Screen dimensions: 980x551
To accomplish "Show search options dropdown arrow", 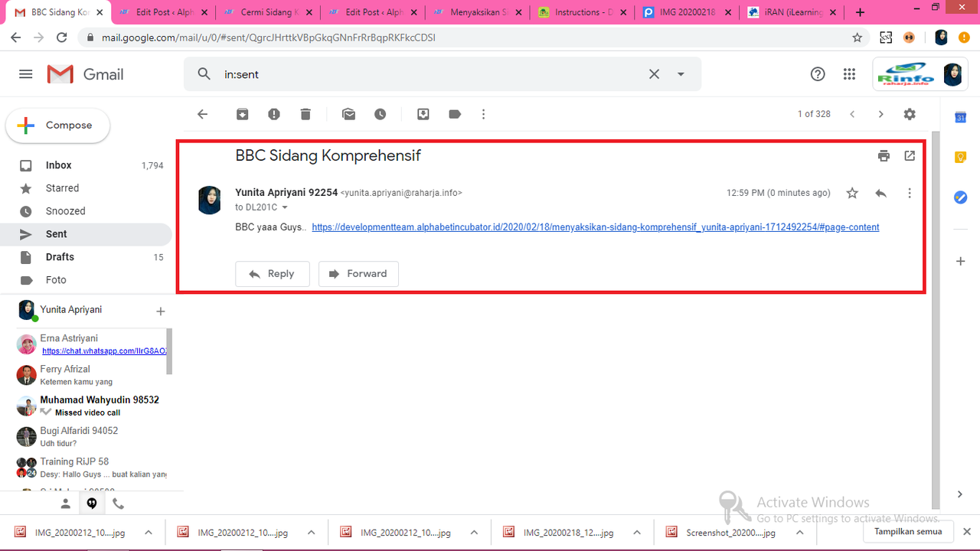I will [x=681, y=74].
